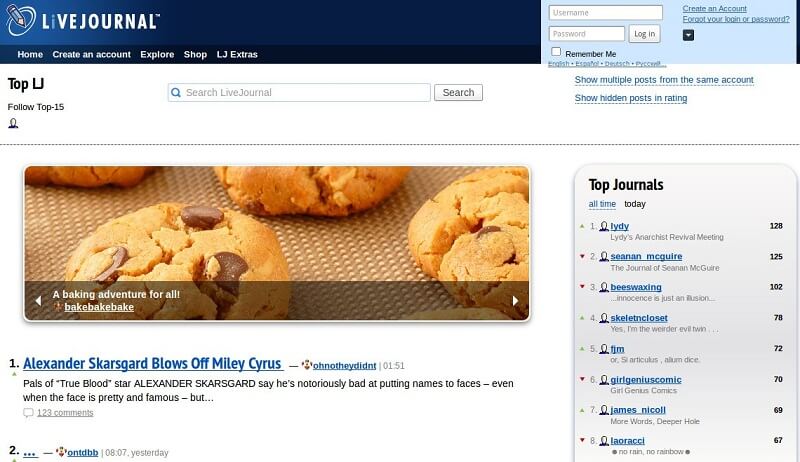The image size is (800, 462).
Task: Show next featured slide arrow
Action: pyautogui.click(x=515, y=301)
